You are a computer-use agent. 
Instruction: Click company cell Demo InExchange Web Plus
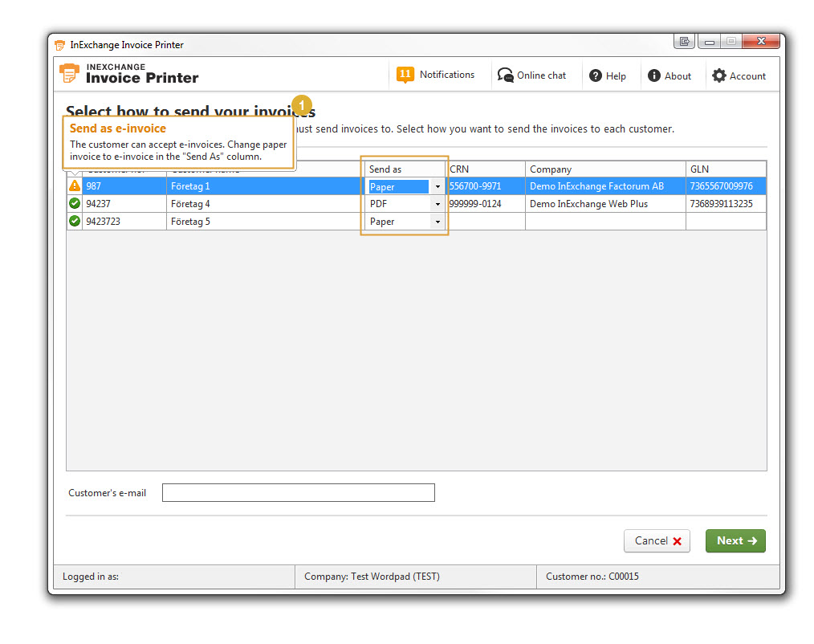coord(605,204)
